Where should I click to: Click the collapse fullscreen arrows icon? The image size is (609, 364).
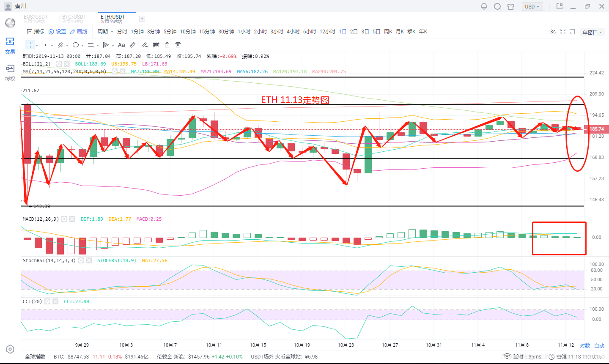[x=563, y=32]
